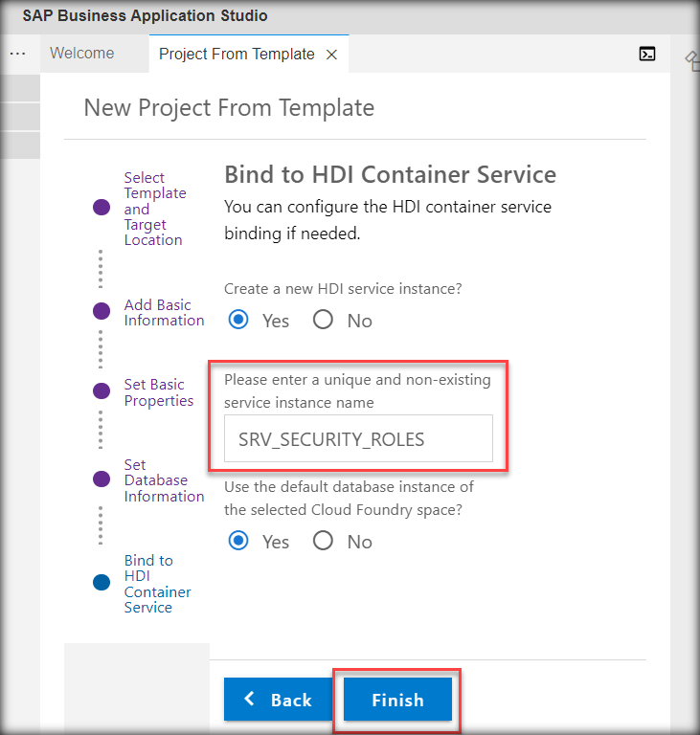Click the purple Set Basic Properties step circle
The width and height of the screenshot is (700, 735).
pyautogui.click(x=102, y=390)
